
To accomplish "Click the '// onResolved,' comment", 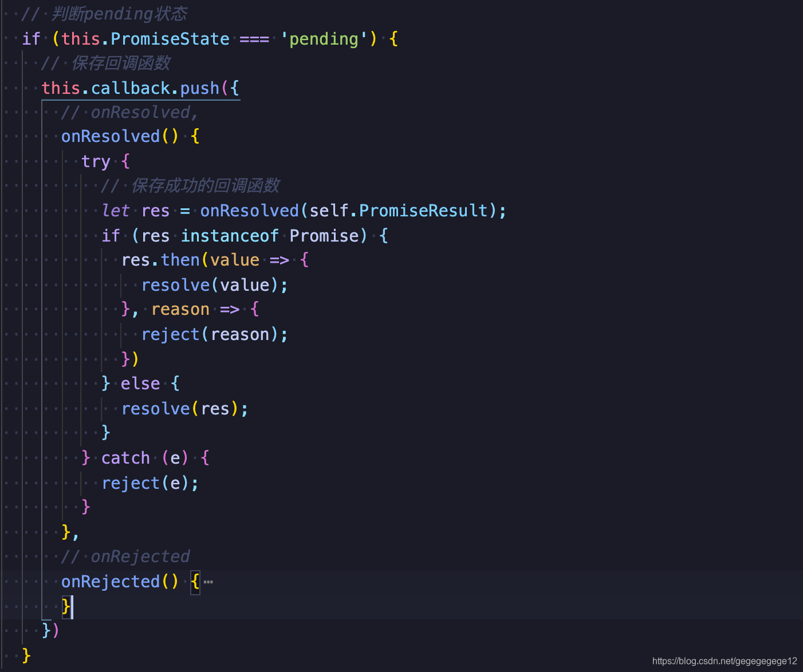I will [x=129, y=112].
